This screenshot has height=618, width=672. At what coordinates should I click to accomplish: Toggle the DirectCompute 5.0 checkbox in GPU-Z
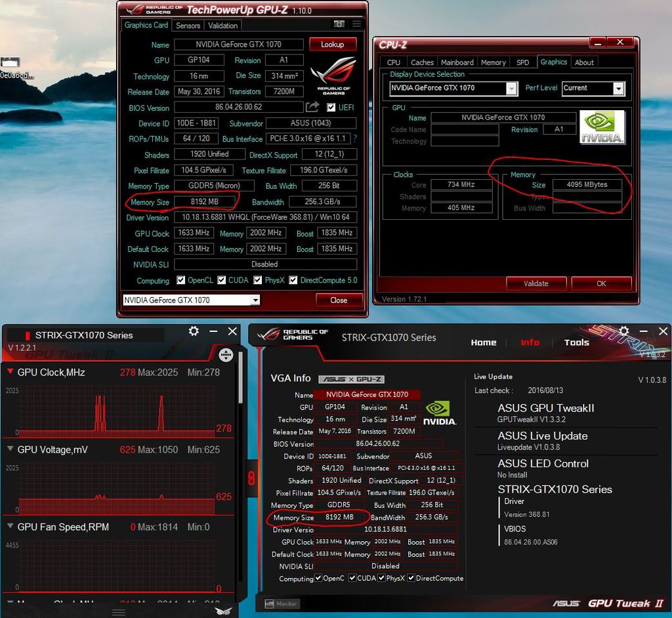(x=293, y=280)
